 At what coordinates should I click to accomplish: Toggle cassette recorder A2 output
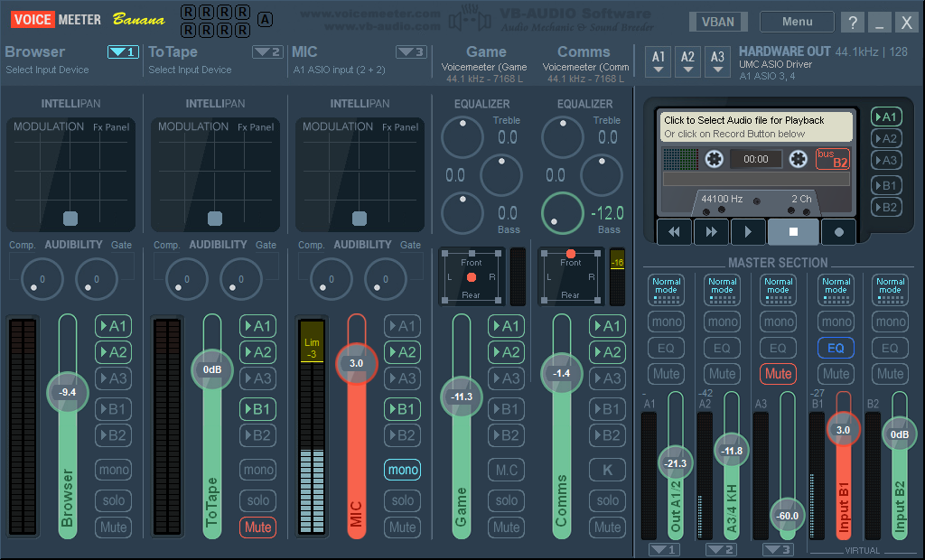coord(886,139)
